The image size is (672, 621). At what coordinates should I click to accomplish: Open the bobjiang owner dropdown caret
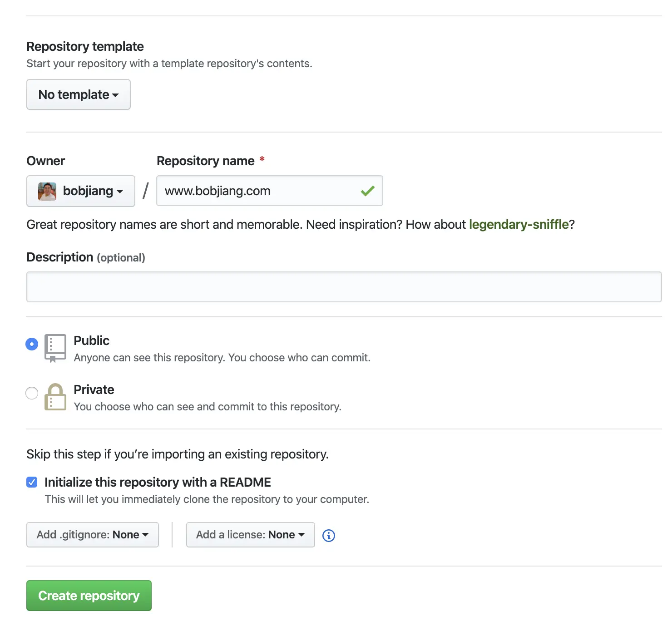119,191
